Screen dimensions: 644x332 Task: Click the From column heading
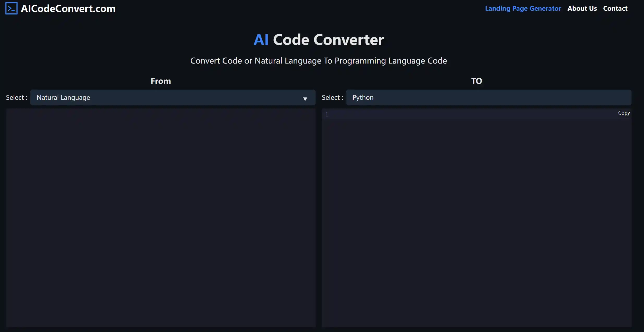point(161,81)
